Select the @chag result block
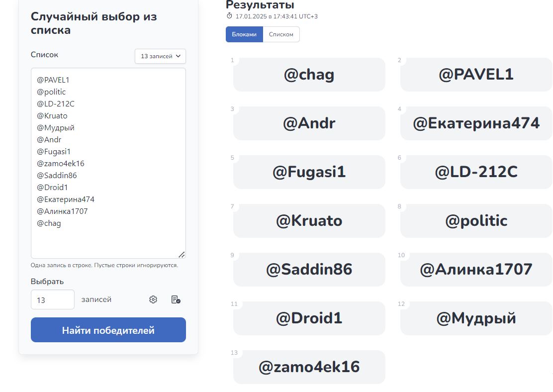 coord(309,75)
